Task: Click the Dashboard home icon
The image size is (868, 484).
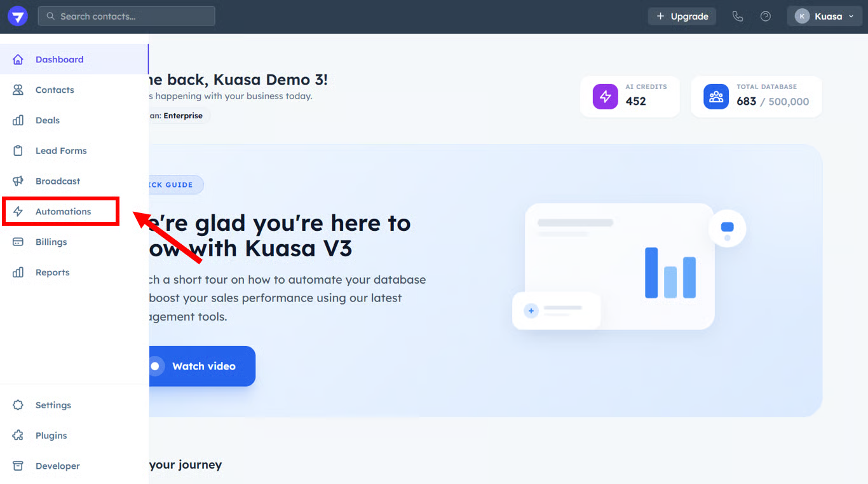Action: pos(18,60)
